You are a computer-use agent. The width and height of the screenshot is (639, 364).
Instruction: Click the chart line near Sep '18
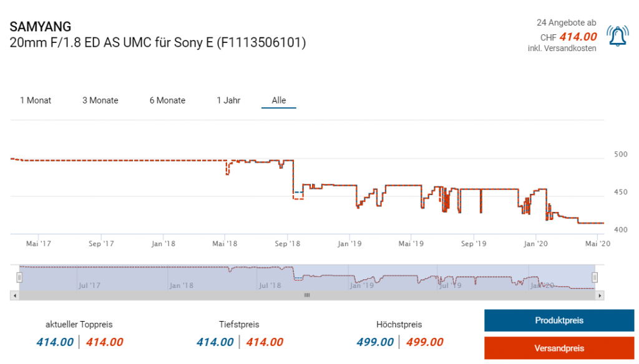coord(293,181)
